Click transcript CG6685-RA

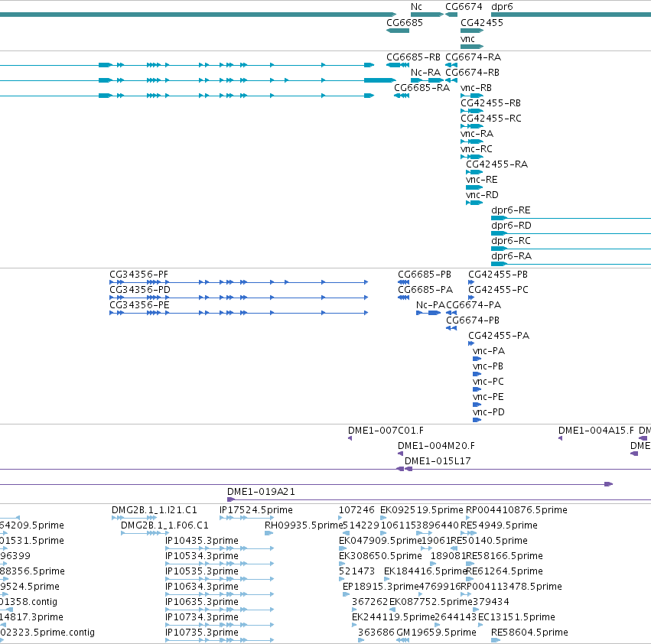click(422, 88)
